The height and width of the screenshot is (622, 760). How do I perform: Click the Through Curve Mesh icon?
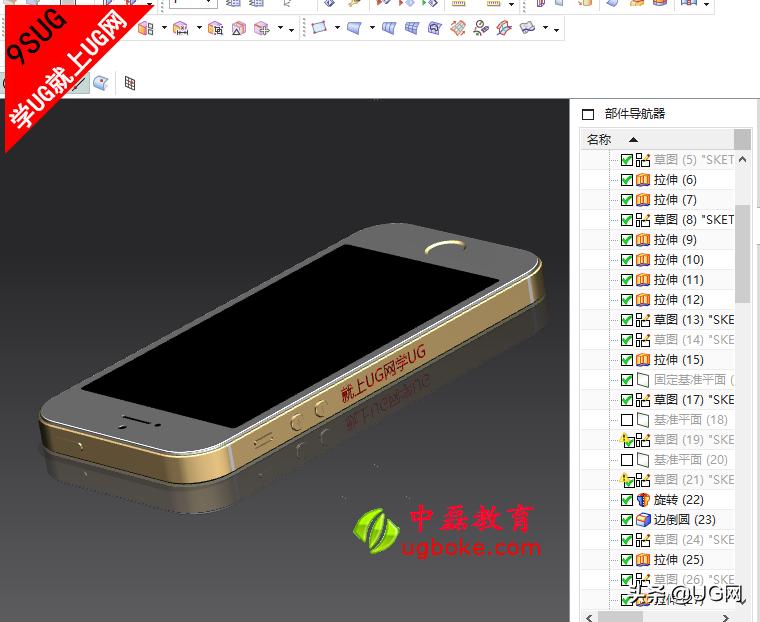[x=412, y=29]
